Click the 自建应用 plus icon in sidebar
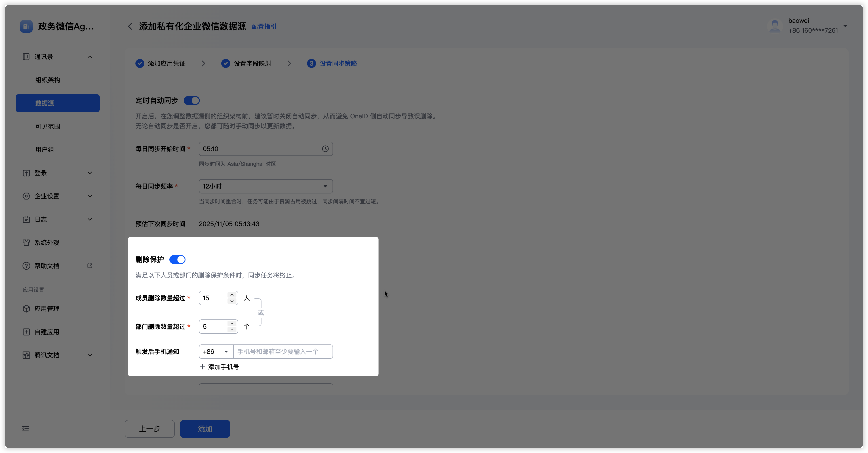This screenshot has width=868, height=453. (26, 332)
